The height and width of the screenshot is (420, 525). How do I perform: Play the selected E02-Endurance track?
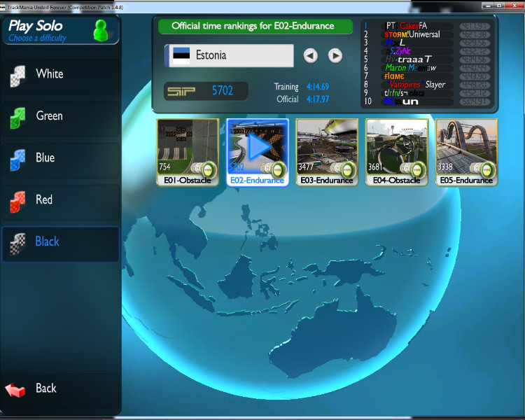258,147
